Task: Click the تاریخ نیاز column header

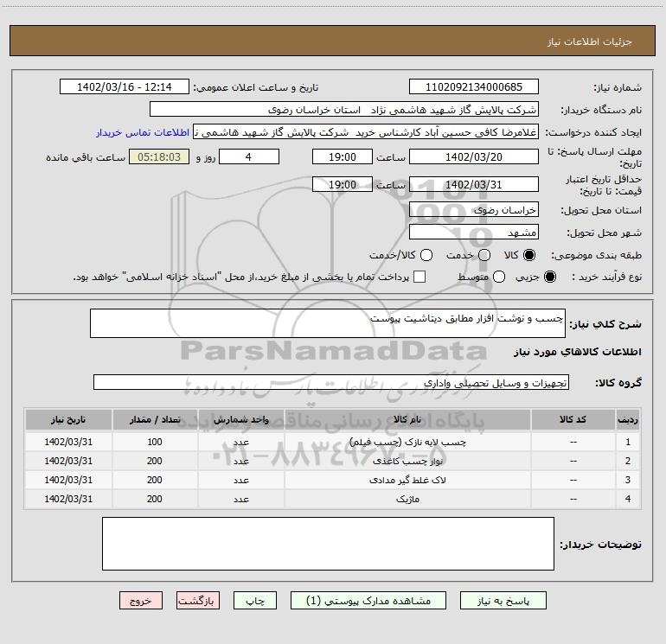Action: coord(68,420)
